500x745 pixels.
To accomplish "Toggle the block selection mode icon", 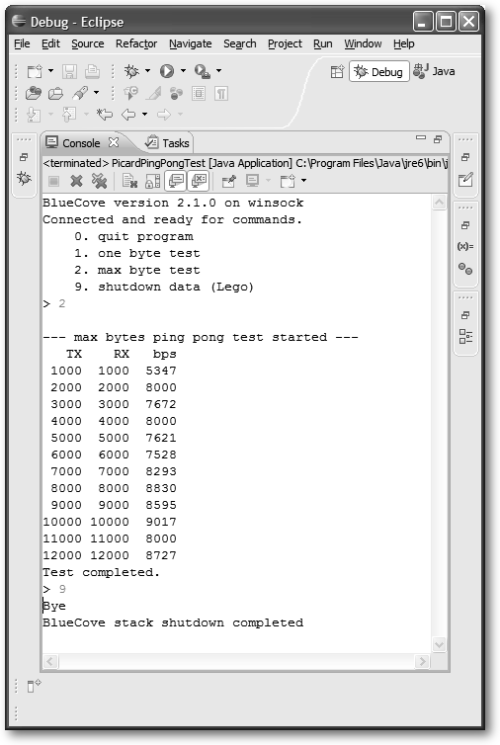I will click(x=199, y=94).
